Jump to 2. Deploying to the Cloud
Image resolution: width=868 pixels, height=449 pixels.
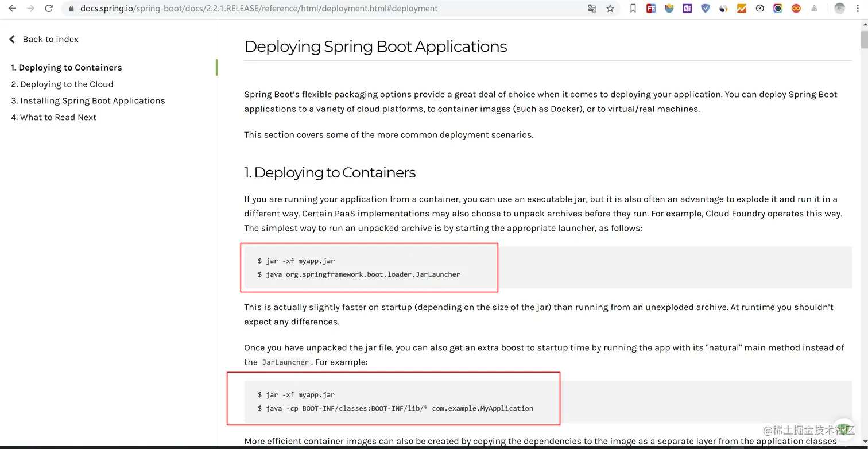[63, 84]
